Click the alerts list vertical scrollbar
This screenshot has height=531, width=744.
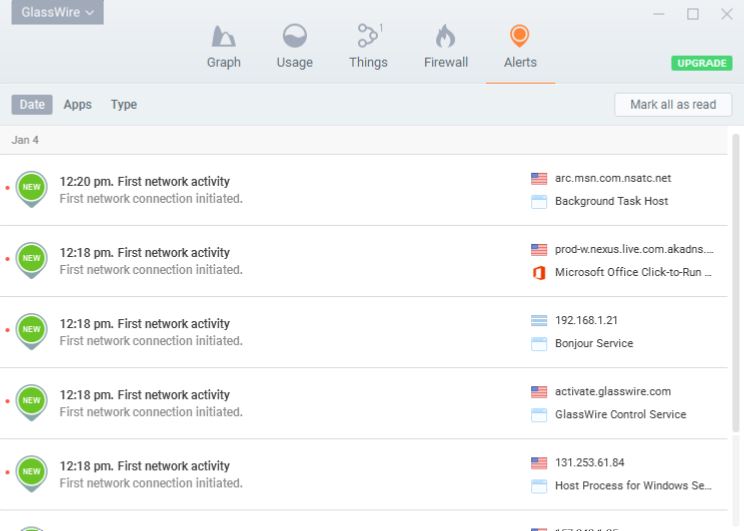(x=736, y=285)
